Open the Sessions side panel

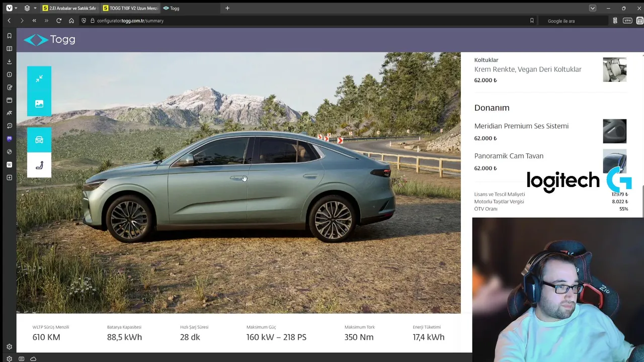pos(9,126)
